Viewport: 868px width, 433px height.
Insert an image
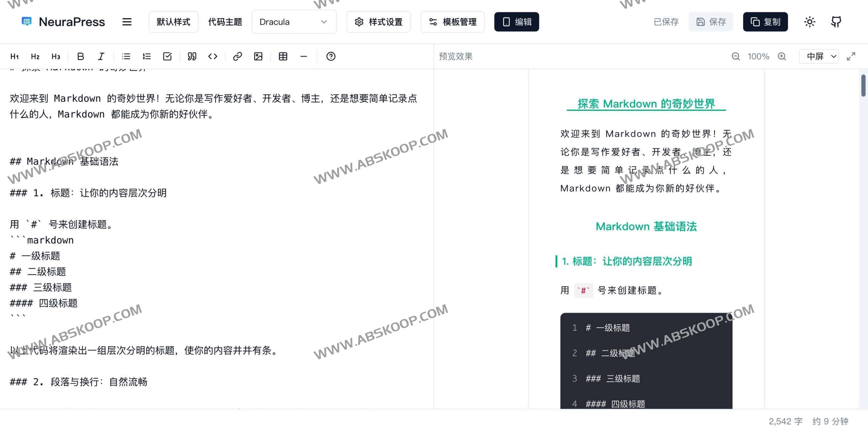click(x=258, y=56)
